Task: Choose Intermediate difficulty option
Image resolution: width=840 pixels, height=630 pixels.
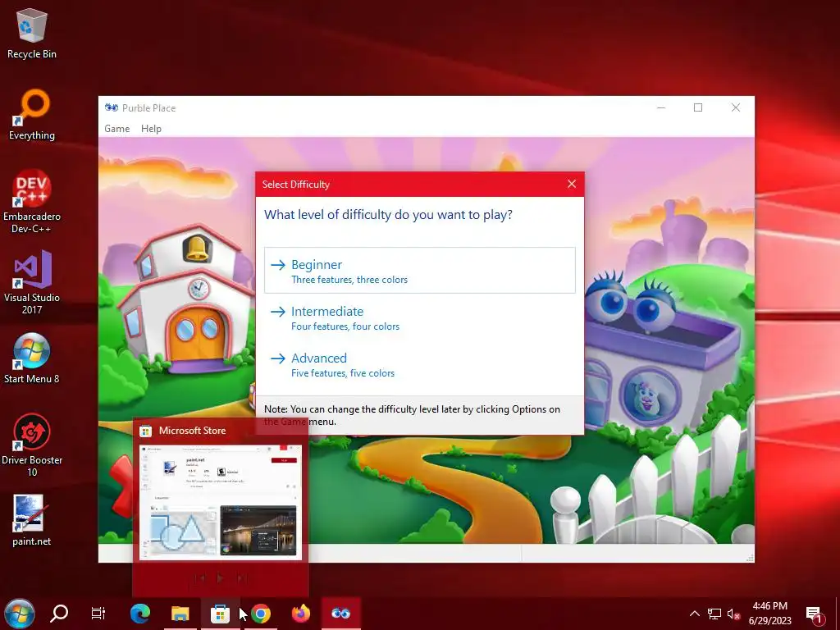Action: coord(419,317)
